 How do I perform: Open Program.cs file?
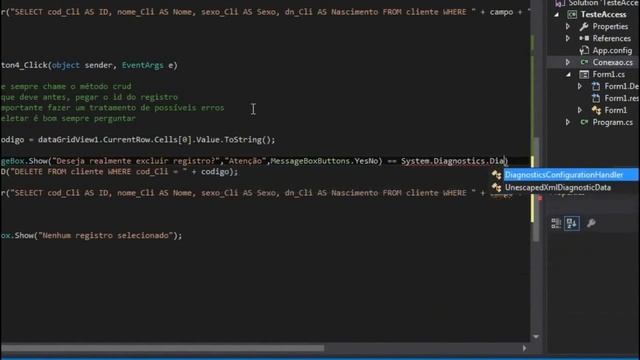pyautogui.click(x=613, y=122)
